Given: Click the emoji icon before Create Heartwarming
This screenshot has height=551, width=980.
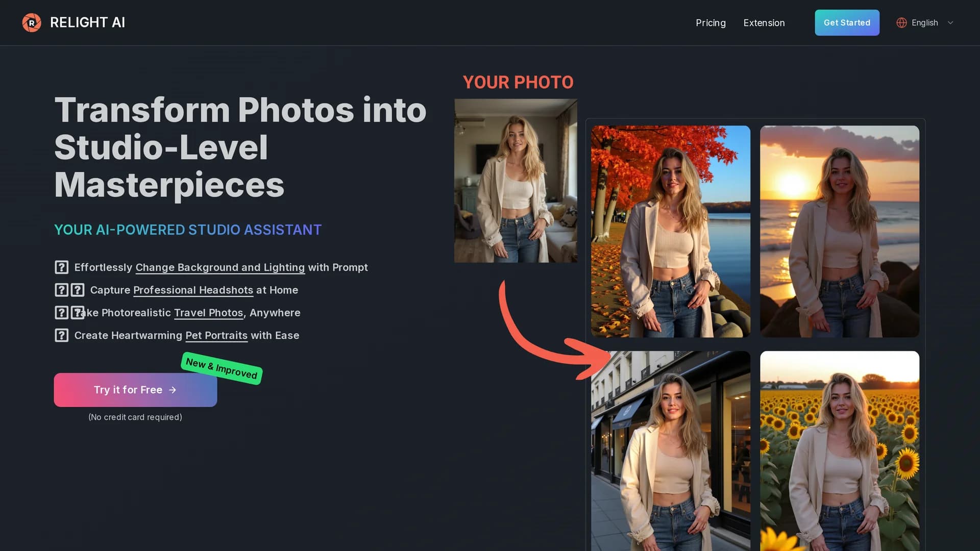Looking at the screenshot, I should (62, 335).
